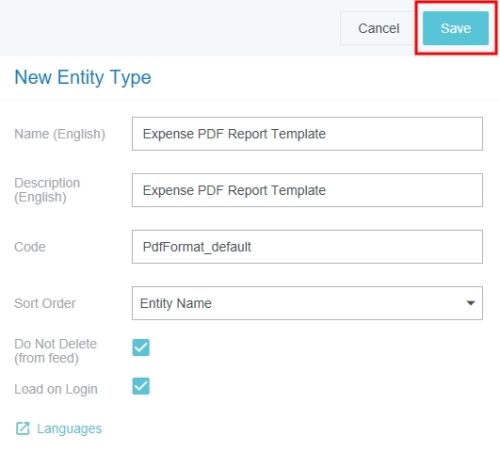The image size is (500, 452).
Task: Click the Code field label
Action: [30, 247]
